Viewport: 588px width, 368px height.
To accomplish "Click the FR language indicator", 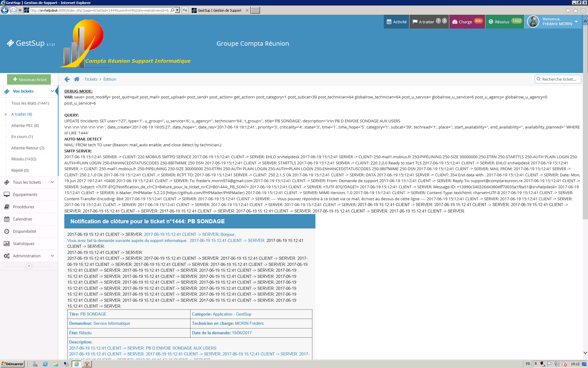I will [528, 364].
